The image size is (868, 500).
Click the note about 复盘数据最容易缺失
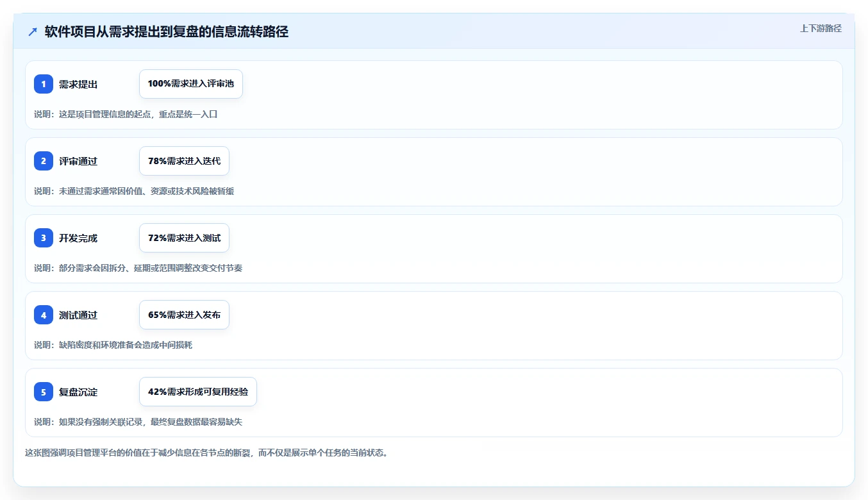pos(138,422)
